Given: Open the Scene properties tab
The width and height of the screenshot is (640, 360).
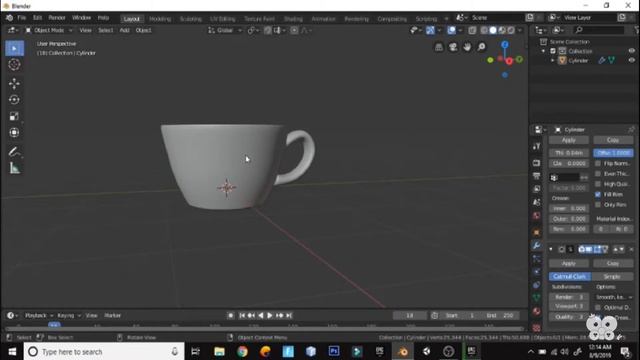Looking at the screenshot, I should click(537, 202).
